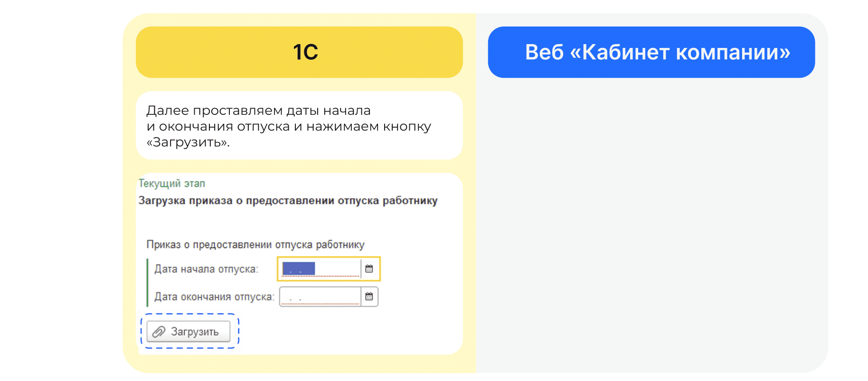Focus the Дата начала отпуска input field
Image resolution: width=868 pixels, height=381 pixels.
[x=321, y=269]
